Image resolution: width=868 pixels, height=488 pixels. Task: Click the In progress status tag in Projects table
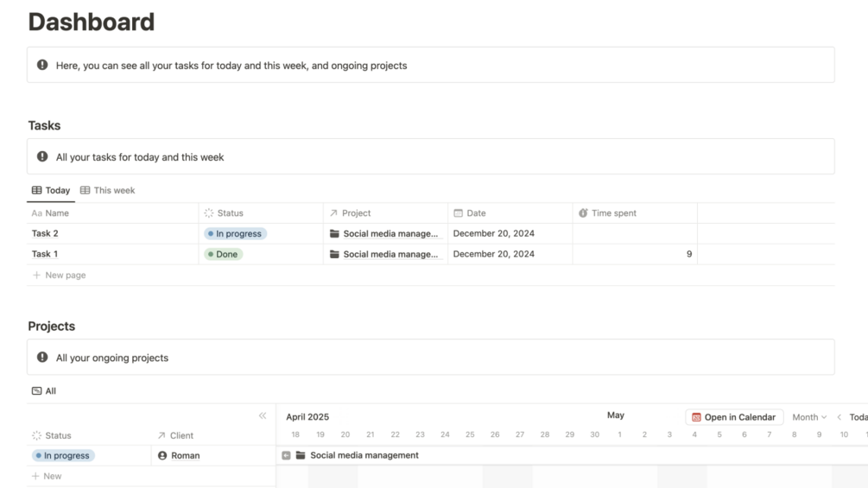(x=63, y=455)
